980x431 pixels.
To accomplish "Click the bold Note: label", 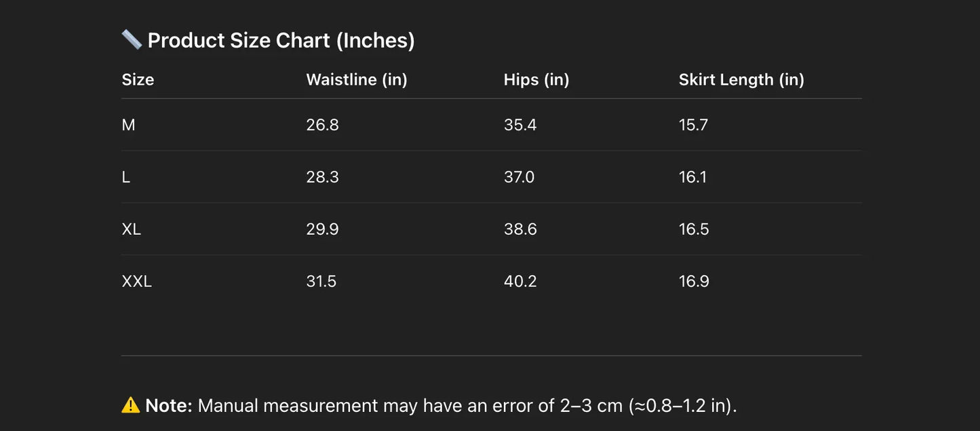I will point(169,406).
